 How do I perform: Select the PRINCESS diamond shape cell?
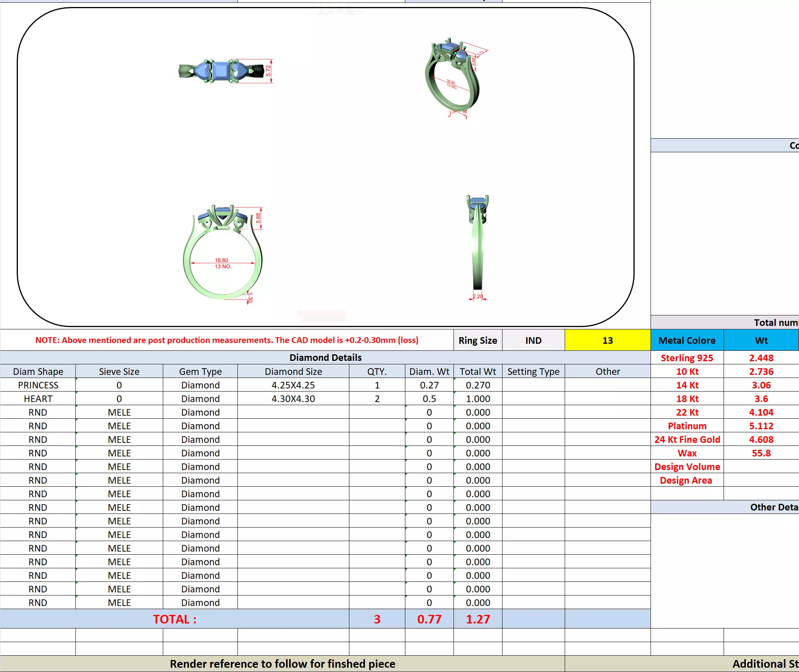click(38, 385)
